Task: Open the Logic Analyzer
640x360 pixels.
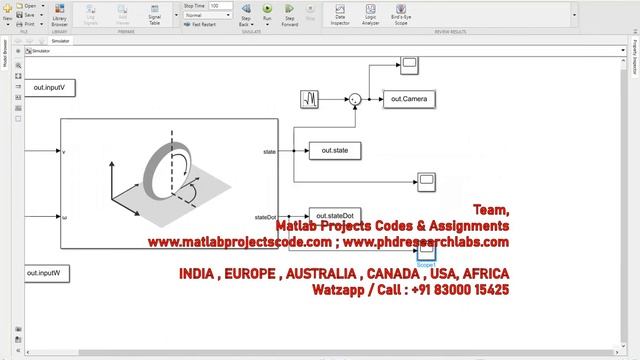Action: pyautogui.click(x=370, y=15)
